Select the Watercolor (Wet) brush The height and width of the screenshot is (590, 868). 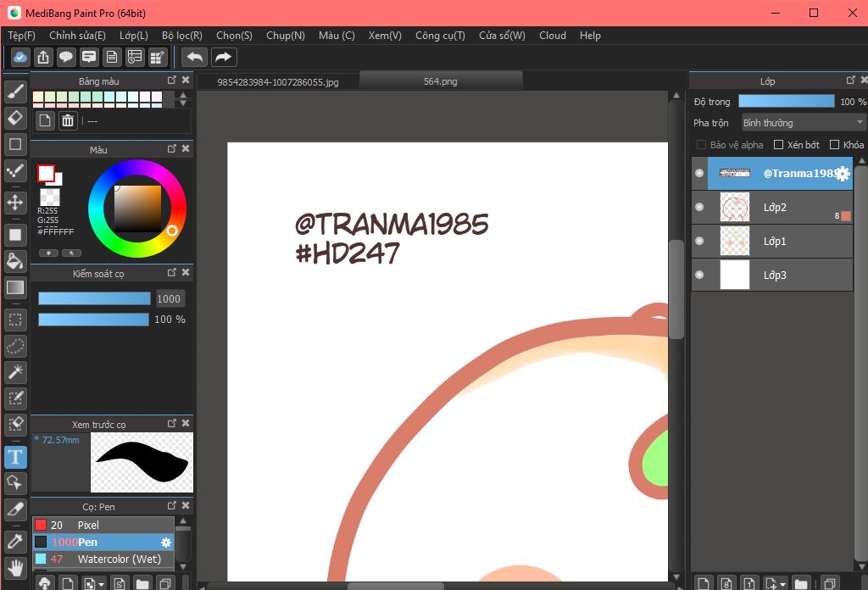[103, 559]
